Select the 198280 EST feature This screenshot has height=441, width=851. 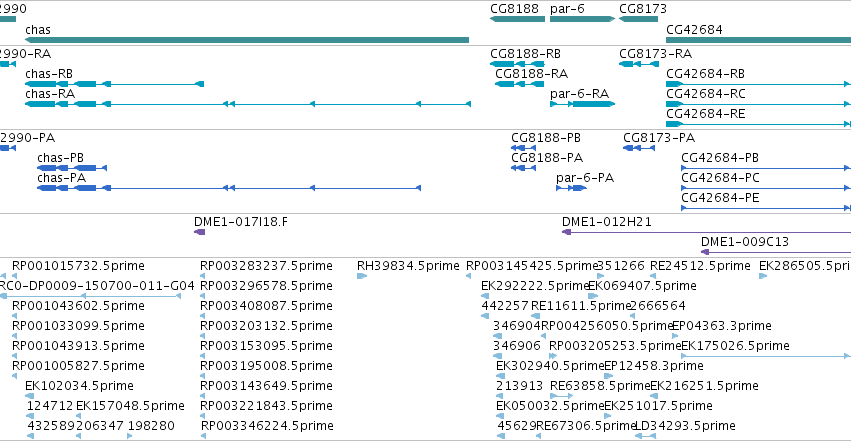[x=130, y=436]
